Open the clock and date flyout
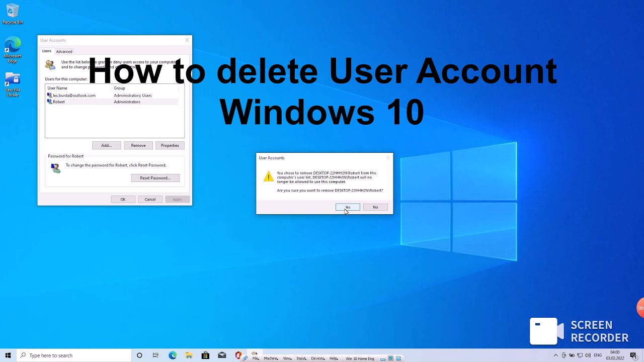This screenshot has height=362, width=644. 615,355
